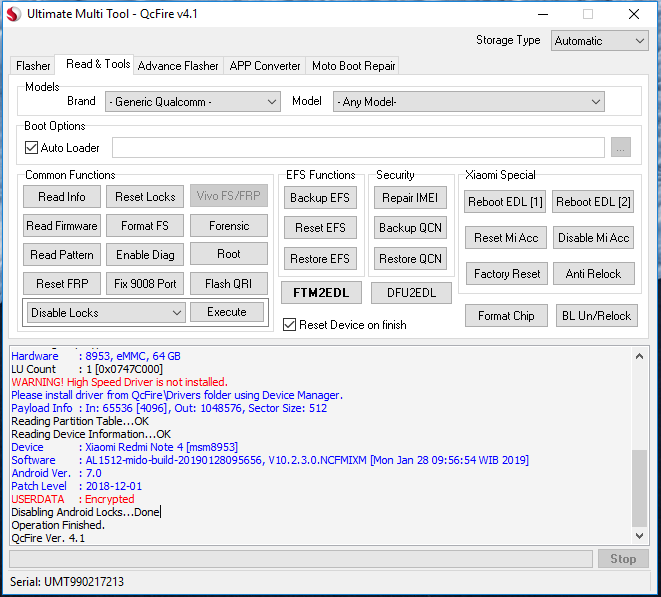Browse for loader file with ellipsis button
The height and width of the screenshot is (597, 661).
point(621,147)
